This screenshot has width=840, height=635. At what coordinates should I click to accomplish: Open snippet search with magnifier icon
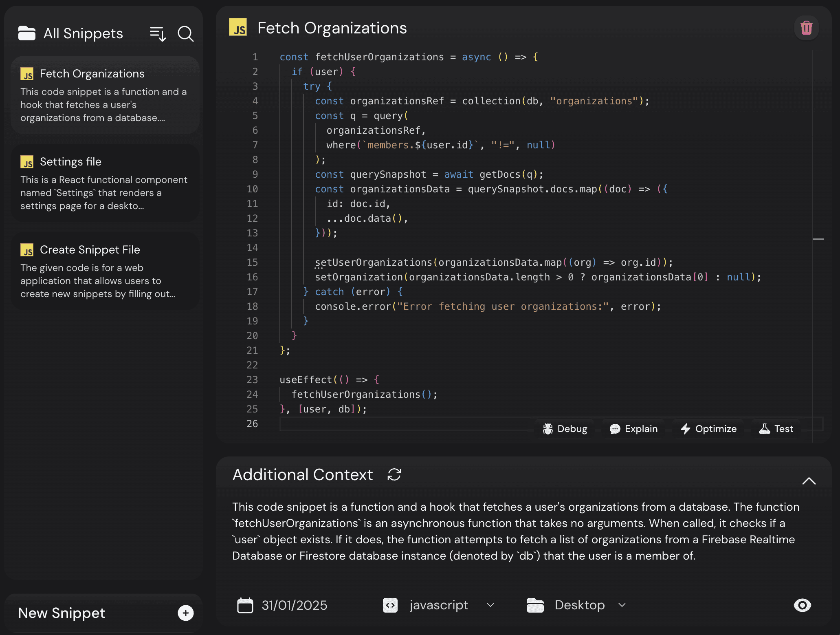click(185, 34)
